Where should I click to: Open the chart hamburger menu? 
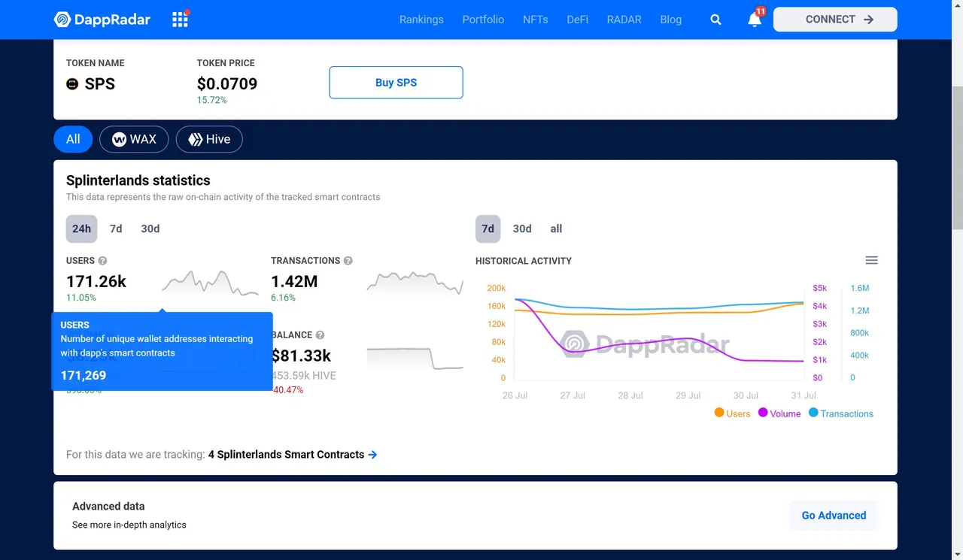[x=871, y=261]
